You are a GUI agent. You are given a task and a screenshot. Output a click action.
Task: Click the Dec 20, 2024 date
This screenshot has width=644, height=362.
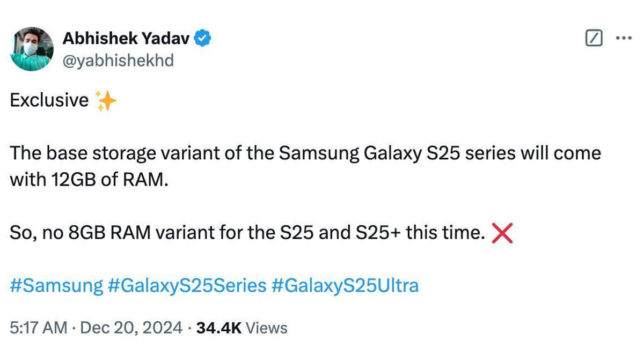(x=131, y=328)
